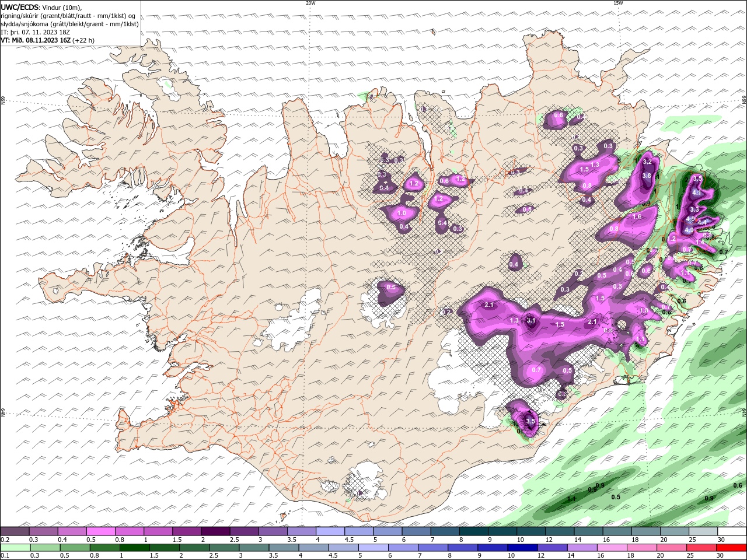Viewport: 747px width, 560px height.
Task: Click the white swatch labeled 30 in snow scale
Action: pyautogui.click(x=732, y=531)
